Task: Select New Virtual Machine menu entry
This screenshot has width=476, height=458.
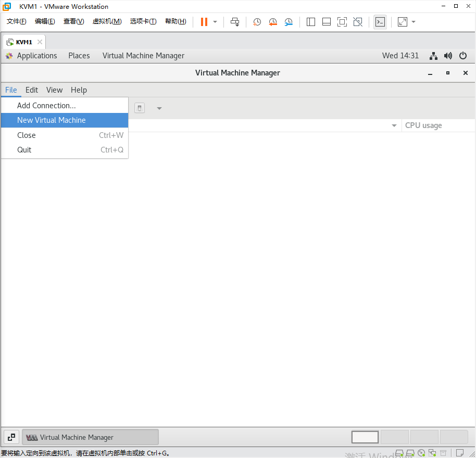Action: 65,120
